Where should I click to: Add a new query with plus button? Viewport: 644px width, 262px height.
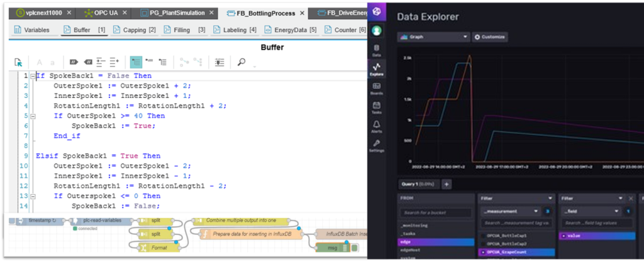[447, 184]
